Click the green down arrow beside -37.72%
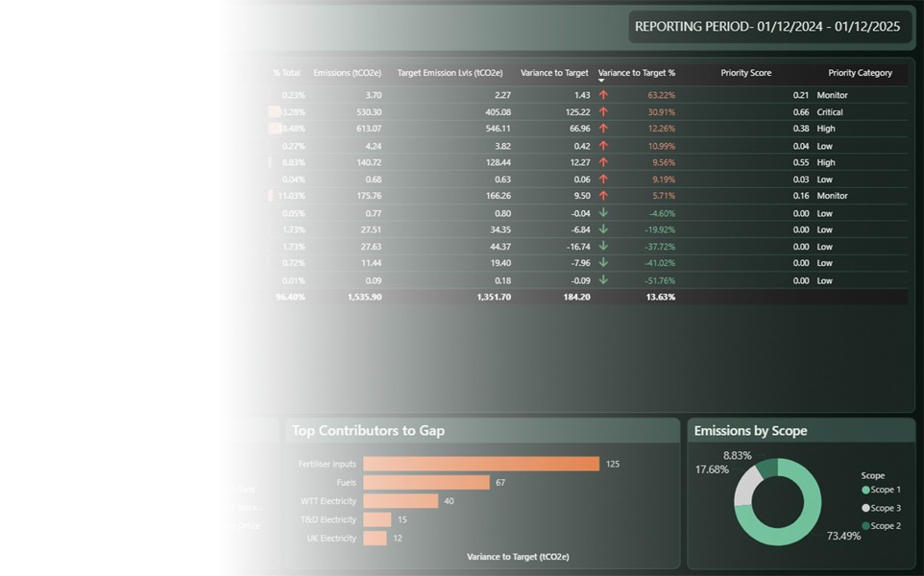Screen dimensions: 924x576 pyautogui.click(x=603, y=246)
